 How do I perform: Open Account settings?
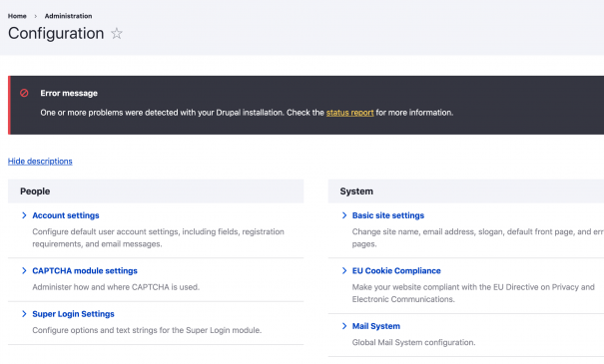pyautogui.click(x=66, y=215)
